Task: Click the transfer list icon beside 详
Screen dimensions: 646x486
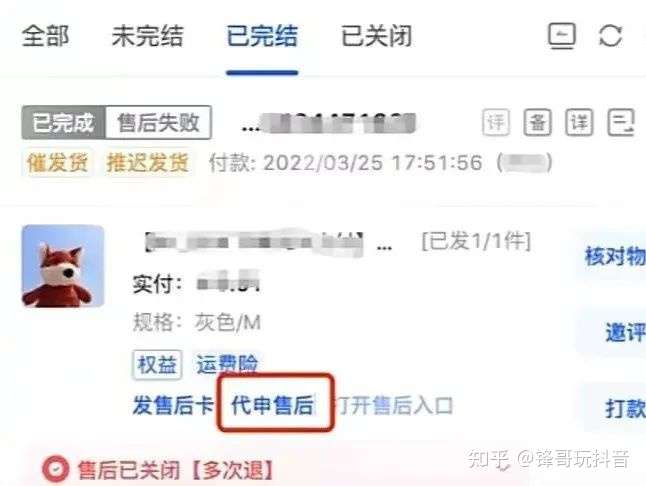Action: pyautogui.click(x=621, y=122)
